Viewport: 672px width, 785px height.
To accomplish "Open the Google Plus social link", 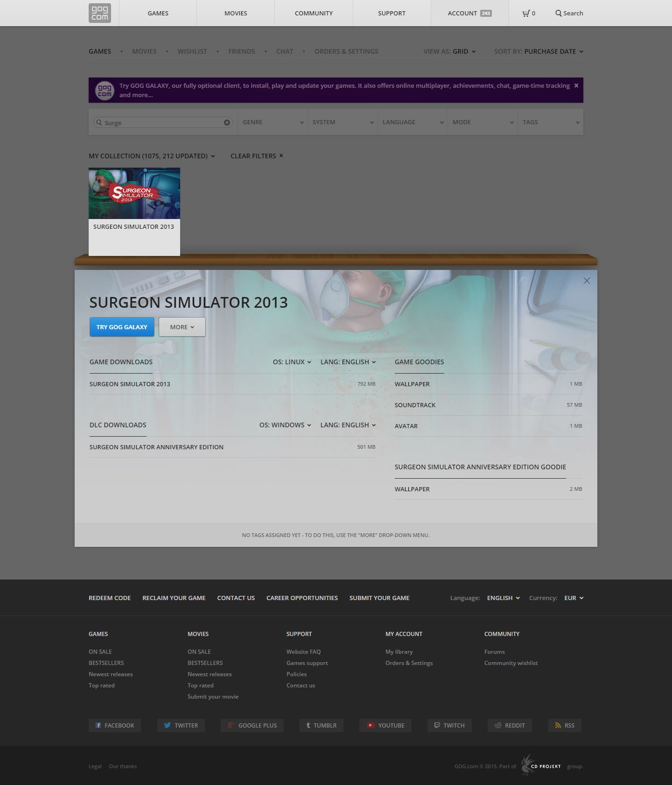I will [252, 725].
